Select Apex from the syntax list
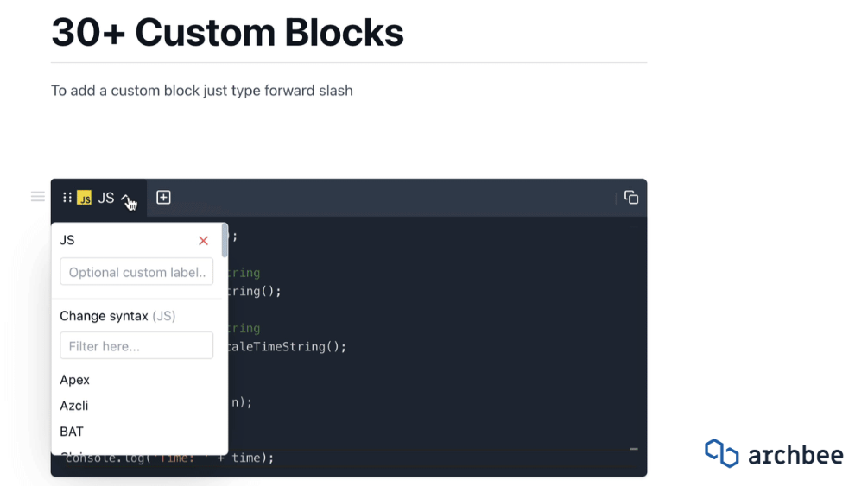868x486 pixels. tap(75, 380)
